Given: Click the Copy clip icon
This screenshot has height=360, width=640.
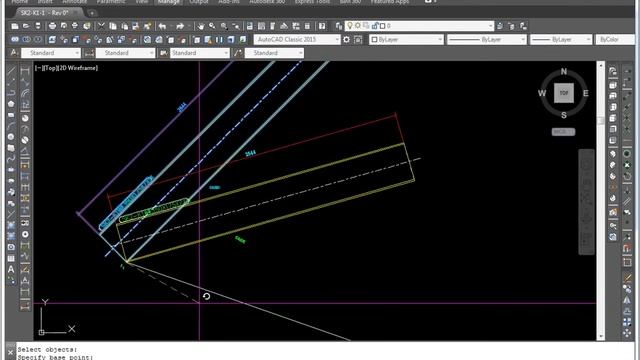Looking at the screenshot, I should tap(113, 26).
